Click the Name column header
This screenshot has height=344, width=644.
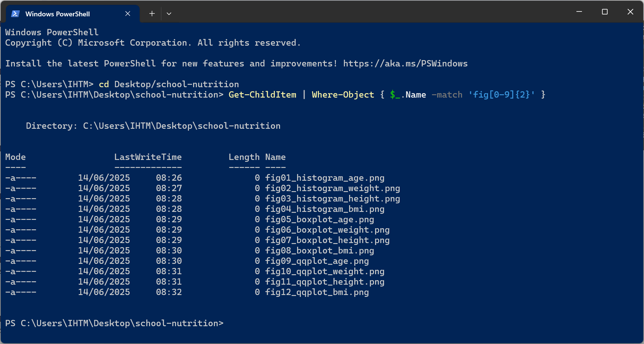point(275,157)
